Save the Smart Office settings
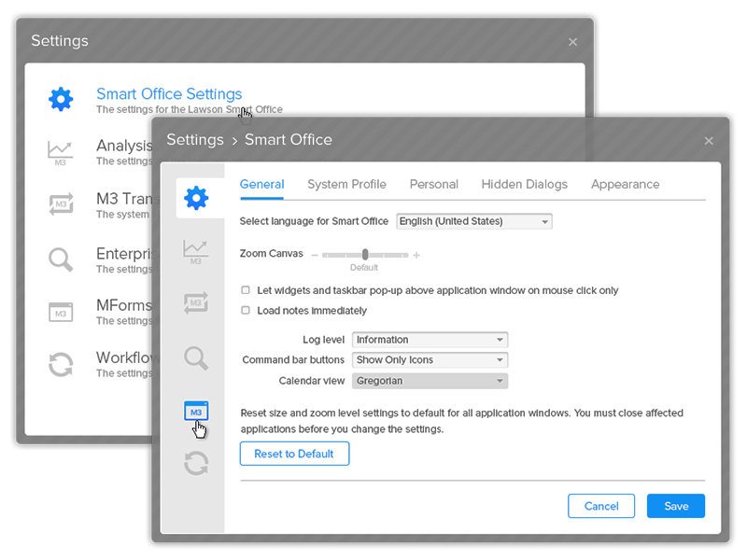The width and height of the screenshot is (747, 560). click(676, 506)
